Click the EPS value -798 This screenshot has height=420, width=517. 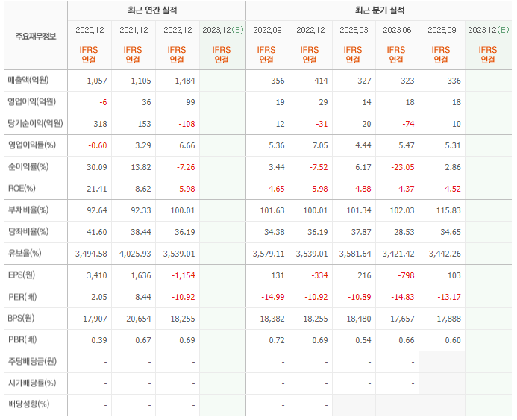(x=406, y=275)
